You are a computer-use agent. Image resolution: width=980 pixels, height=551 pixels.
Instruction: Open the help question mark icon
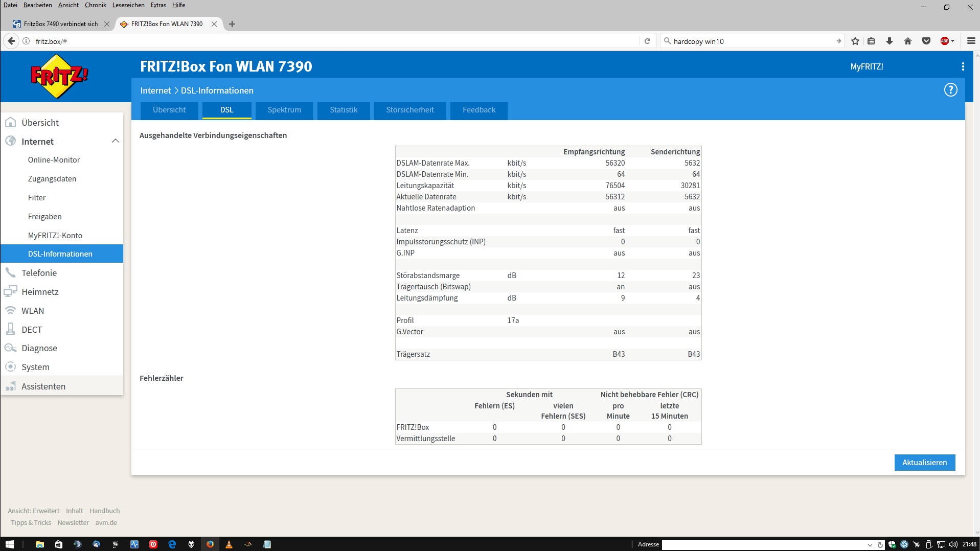pos(950,90)
